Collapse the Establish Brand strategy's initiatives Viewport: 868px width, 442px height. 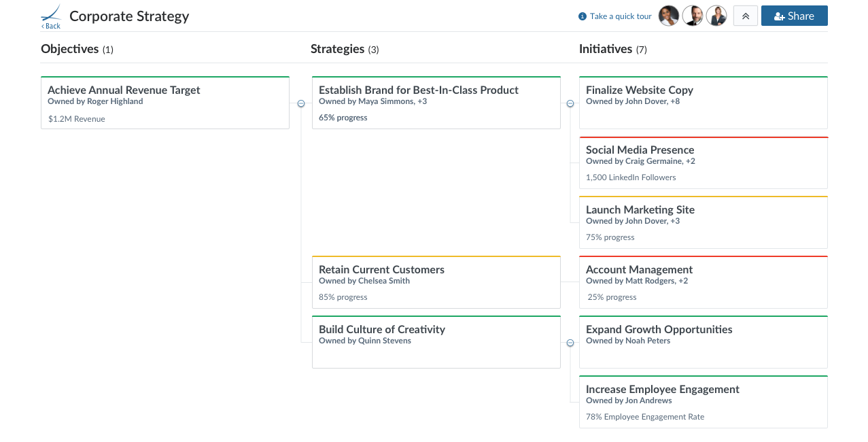pos(570,103)
